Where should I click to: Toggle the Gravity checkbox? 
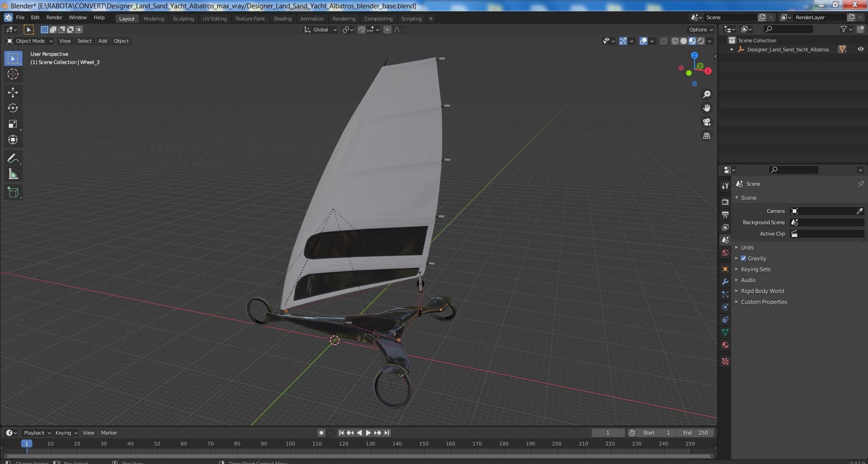(x=743, y=258)
